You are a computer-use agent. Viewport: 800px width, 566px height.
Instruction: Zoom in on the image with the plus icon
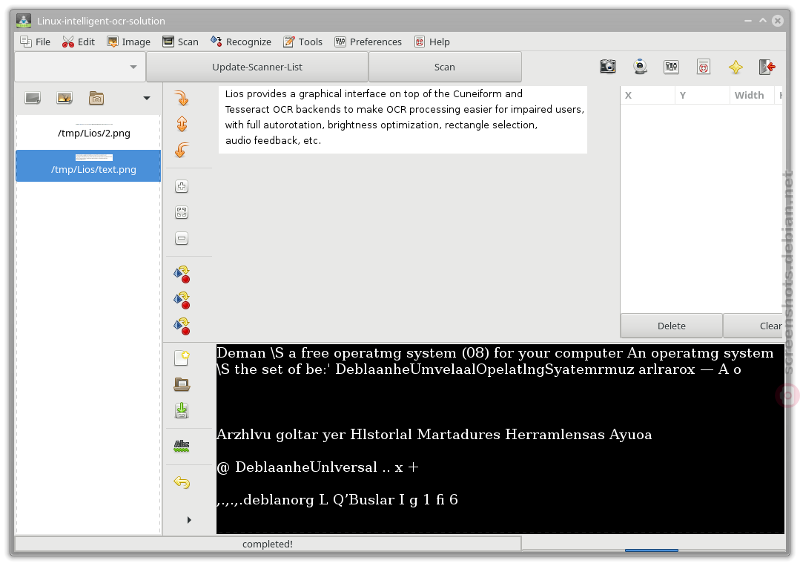click(182, 186)
